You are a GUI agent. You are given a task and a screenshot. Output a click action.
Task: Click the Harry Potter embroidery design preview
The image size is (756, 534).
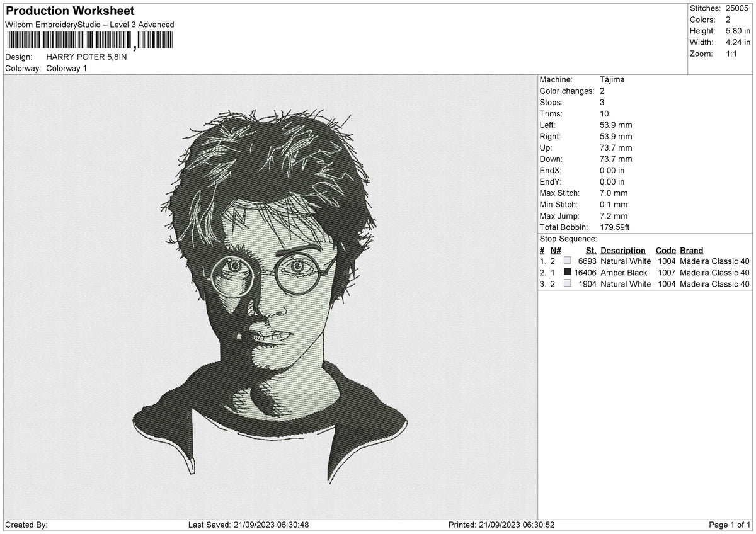pos(270,296)
